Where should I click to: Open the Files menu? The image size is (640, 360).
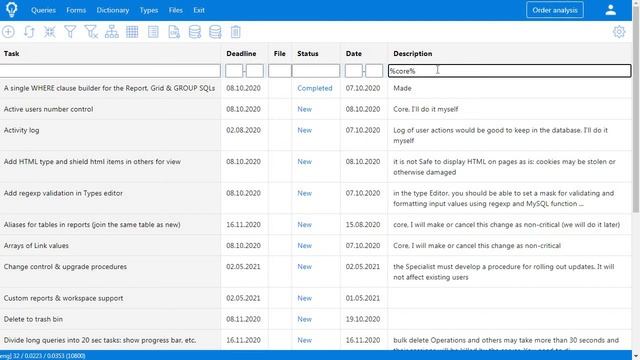176,10
